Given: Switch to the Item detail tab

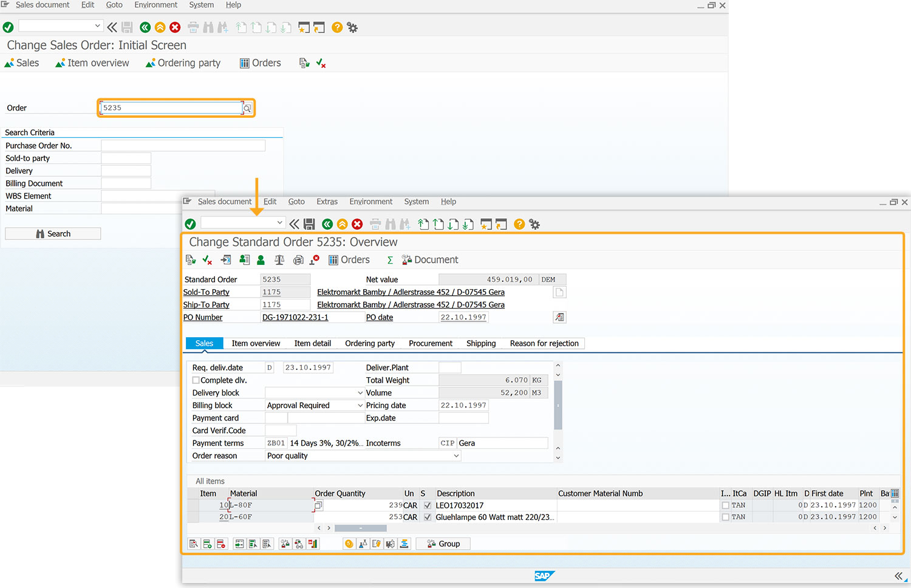Looking at the screenshot, I should point(313,343).
